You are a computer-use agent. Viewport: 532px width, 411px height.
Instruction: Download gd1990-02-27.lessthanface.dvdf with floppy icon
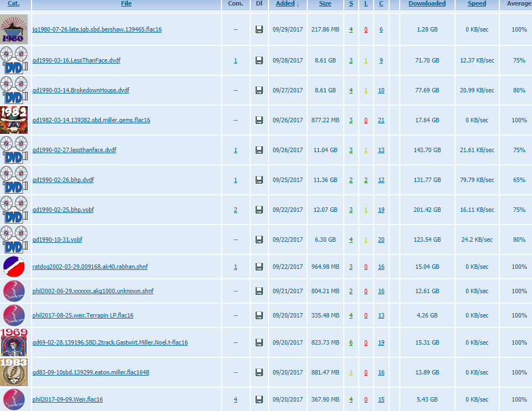coord(259,150)
